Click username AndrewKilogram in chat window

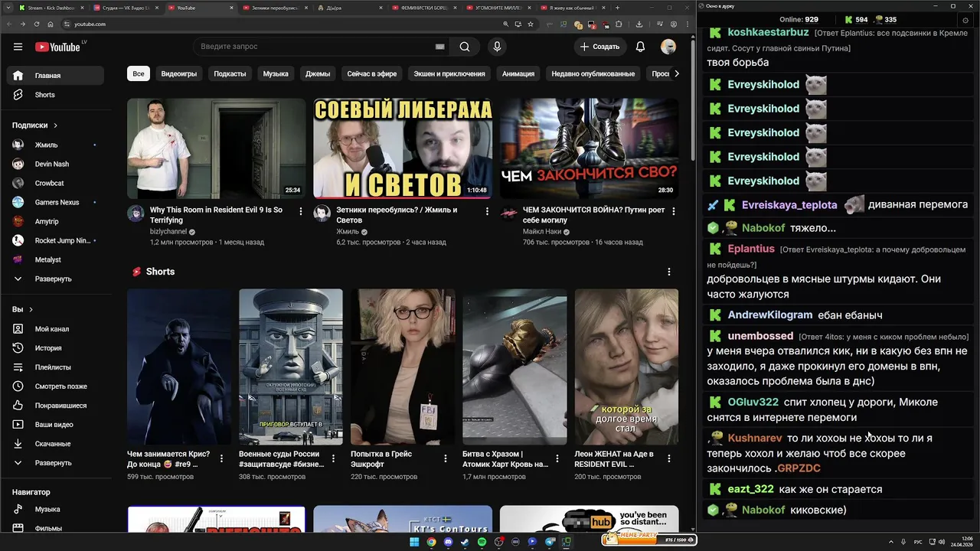click(x=770, y=315)
